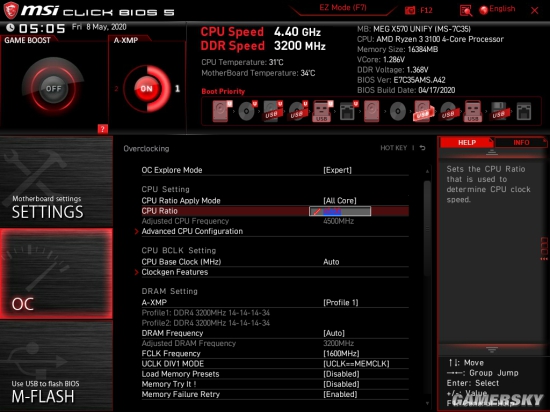Click the red question mark help icon
The image size is (550, 412).
point(102,129)
